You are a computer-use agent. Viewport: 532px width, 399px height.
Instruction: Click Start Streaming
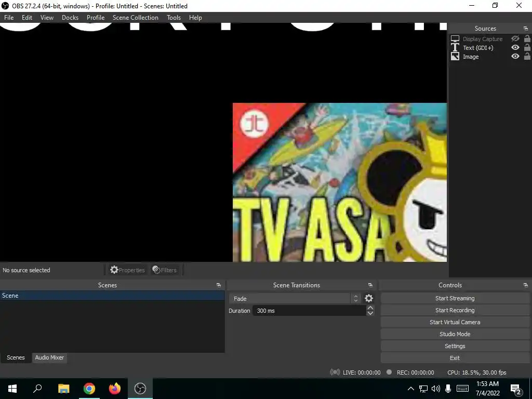point(455,298)
